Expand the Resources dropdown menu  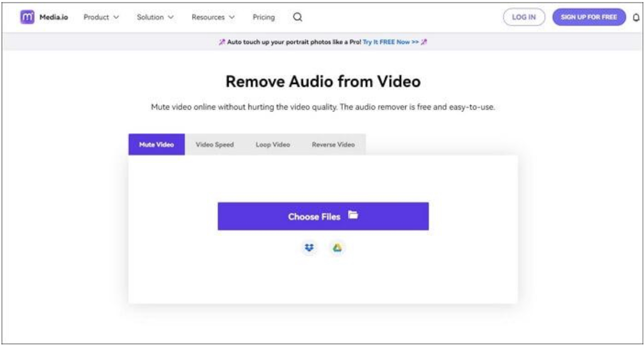(x=213, y=17)
